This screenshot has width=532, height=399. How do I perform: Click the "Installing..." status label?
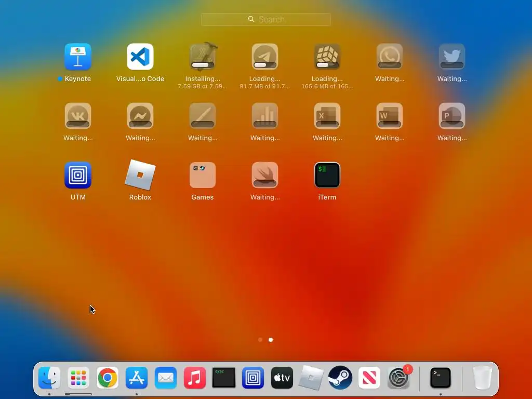click(x=203, y=79)
